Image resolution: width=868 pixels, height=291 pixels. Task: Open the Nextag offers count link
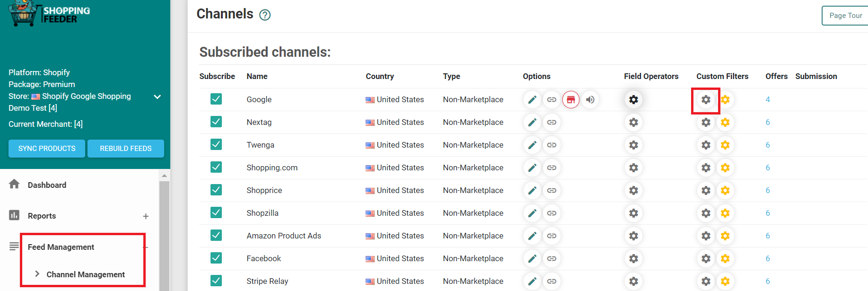tap(768, 122)
